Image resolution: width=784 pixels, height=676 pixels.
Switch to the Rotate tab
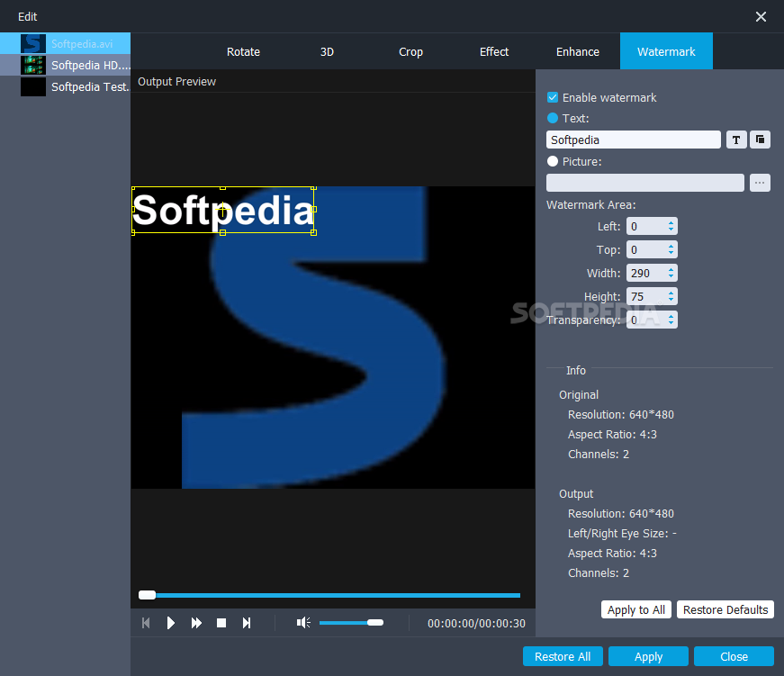pos(244,51)
